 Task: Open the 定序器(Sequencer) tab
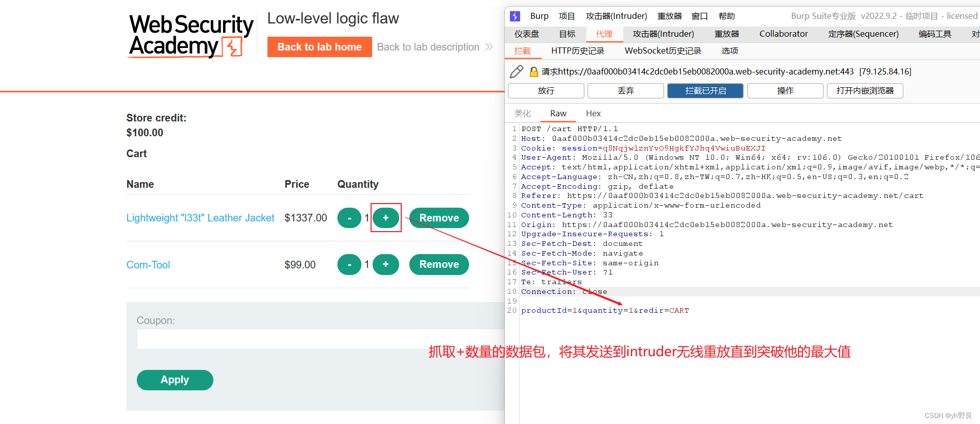[863, 34]
